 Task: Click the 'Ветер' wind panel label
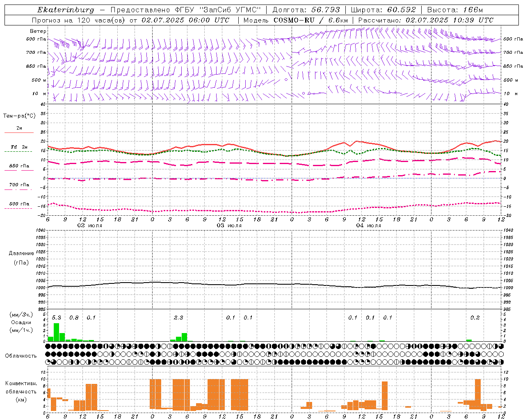tap(38, 31)
